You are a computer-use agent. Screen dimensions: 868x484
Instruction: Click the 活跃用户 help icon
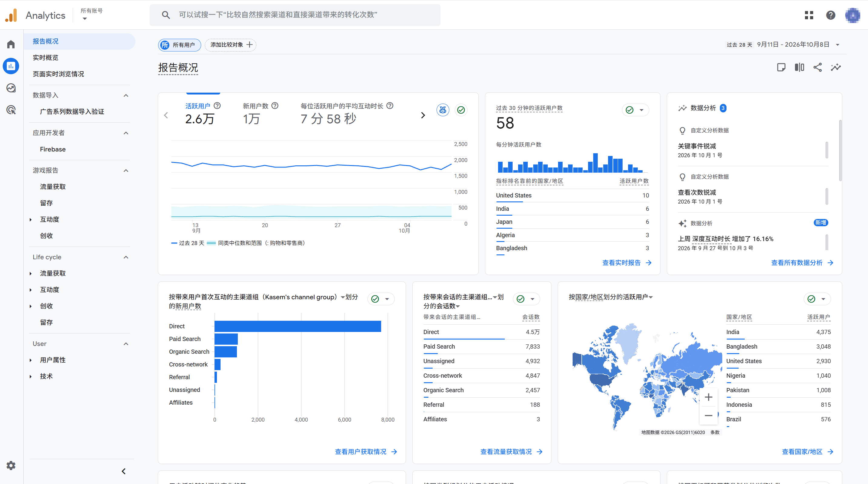(x=217, y=106)
